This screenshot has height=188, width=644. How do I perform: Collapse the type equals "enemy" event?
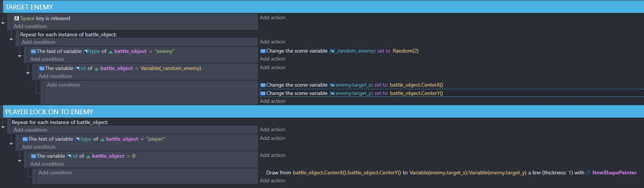point(20,56)
